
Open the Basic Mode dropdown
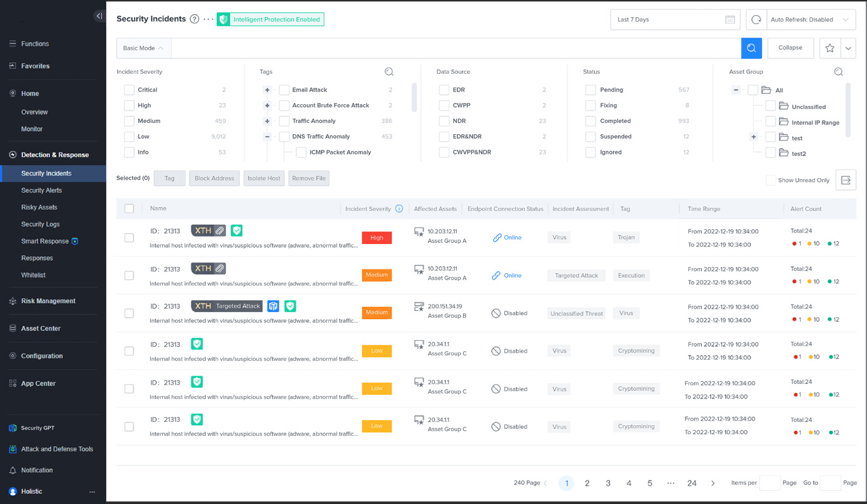point(143,48)
